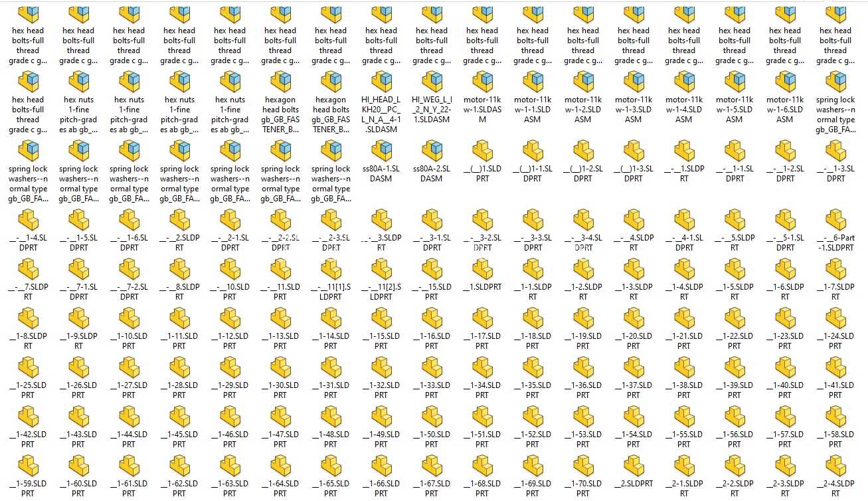The height and width of the screenshot is (501, 868).
Task: Click the 11[1].SLDPRT part icon
Action: pos(331,270)
